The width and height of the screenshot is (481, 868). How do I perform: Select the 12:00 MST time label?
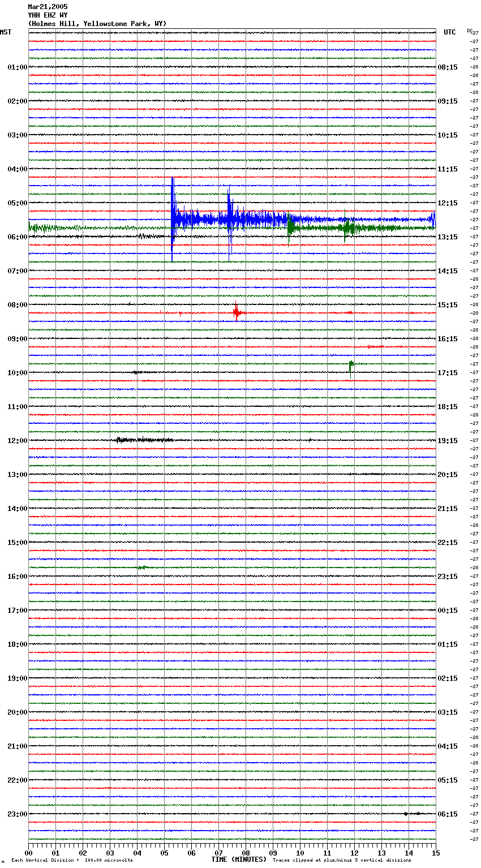point(18,441)
